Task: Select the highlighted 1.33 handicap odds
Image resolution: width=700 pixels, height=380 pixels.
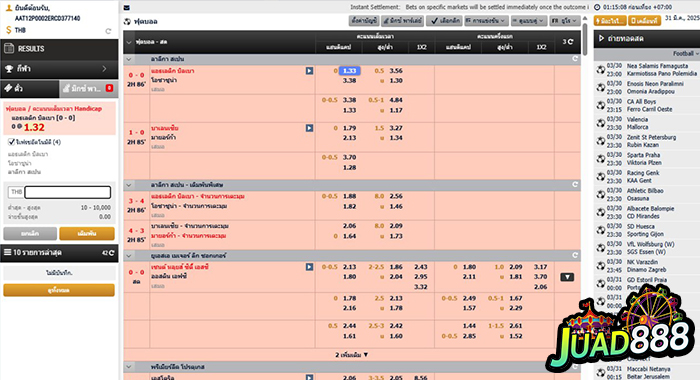Action: pos(350,71)
